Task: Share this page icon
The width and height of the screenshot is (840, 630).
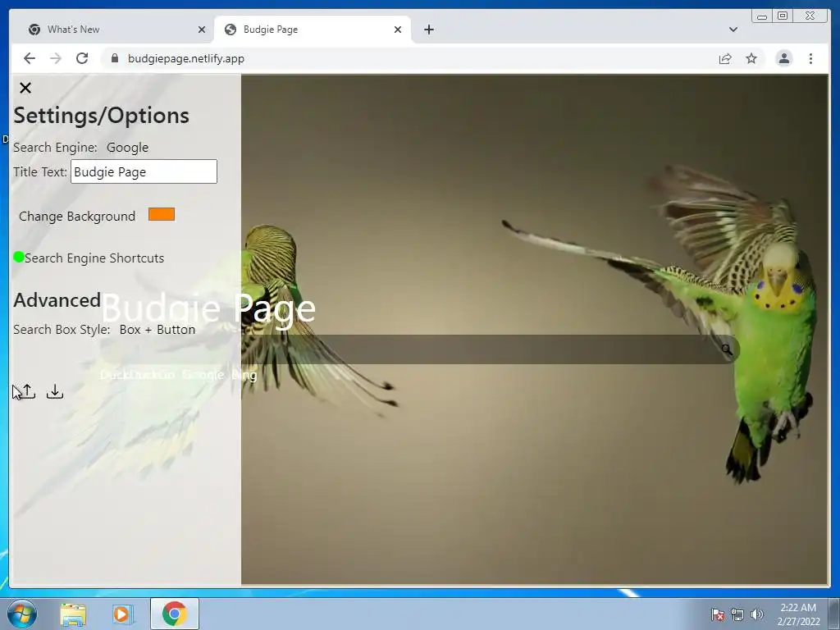Action: pos(725,58)
